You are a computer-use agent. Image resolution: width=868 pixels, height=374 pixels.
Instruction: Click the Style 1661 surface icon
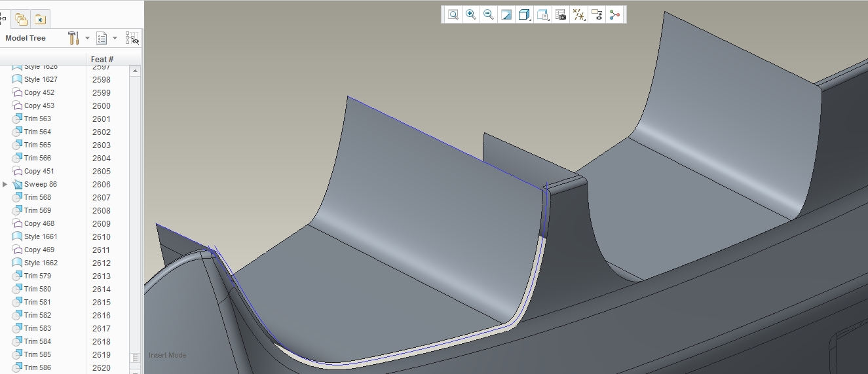coord(17,236)
